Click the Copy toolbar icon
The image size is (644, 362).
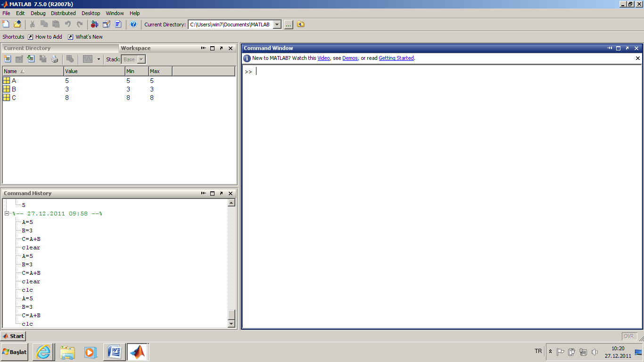pos(44,24)
